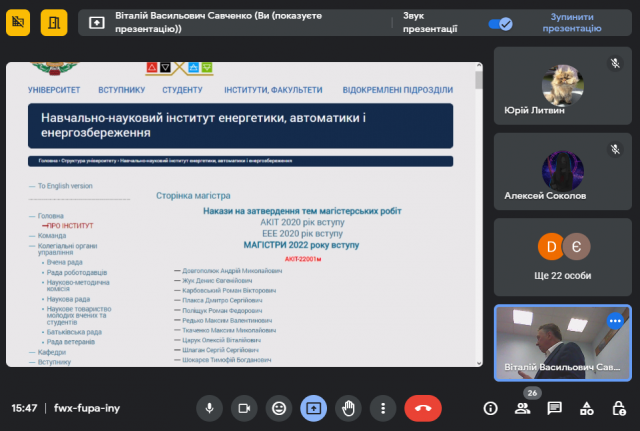Open the УНІВЕРСИТЕТ menu on the shared page

[x=54, y=90]
